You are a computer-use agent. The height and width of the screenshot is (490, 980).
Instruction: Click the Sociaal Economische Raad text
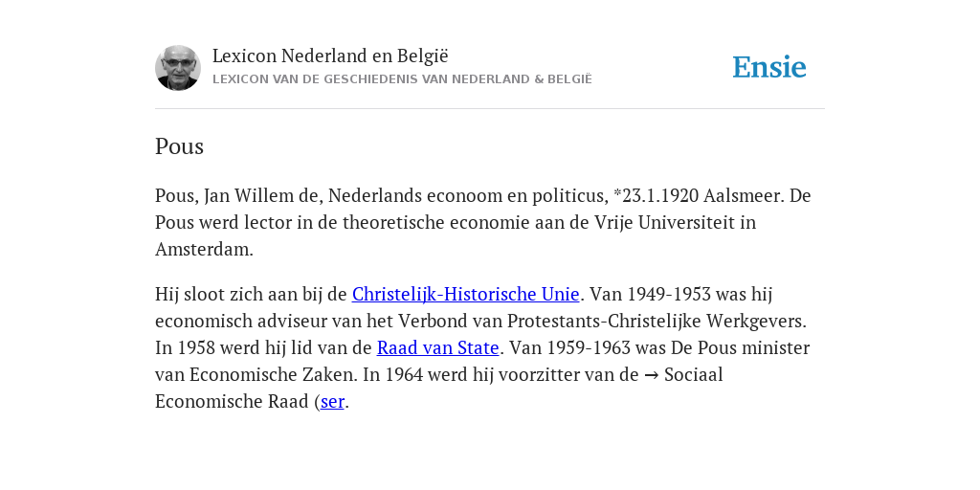point(438,389)
